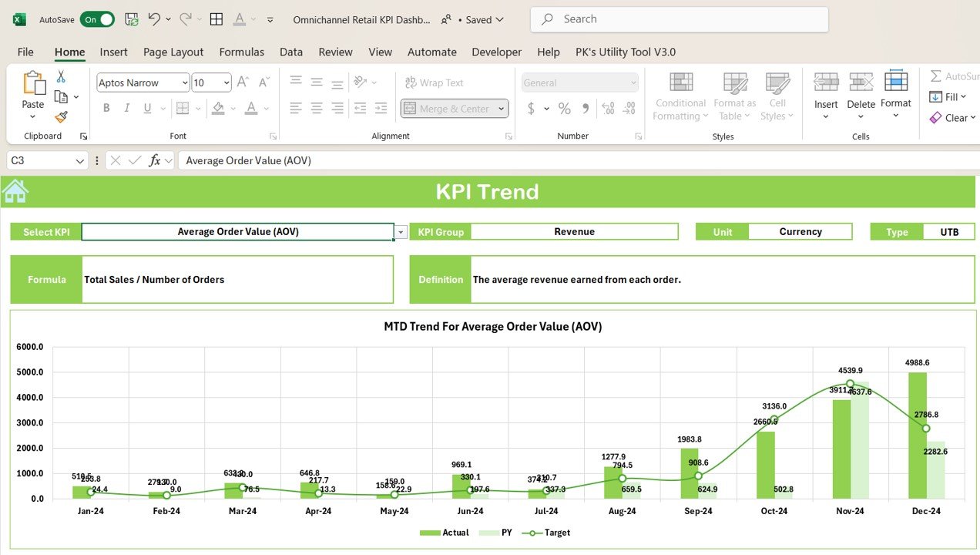Click the Excel app logo icon
The height and width of the screenshot is (555, 980).
click(19, 19)
